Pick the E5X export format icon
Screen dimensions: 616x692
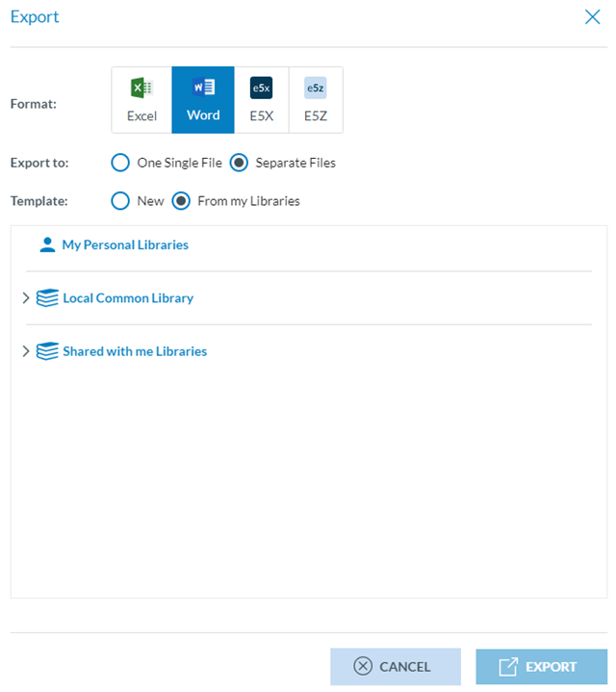coord(261,89)
